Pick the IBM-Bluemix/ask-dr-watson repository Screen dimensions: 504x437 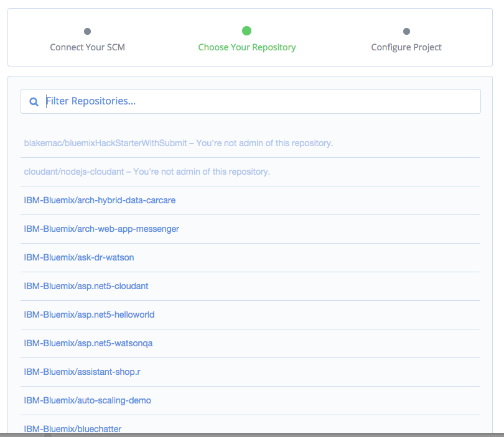(79, 257)
